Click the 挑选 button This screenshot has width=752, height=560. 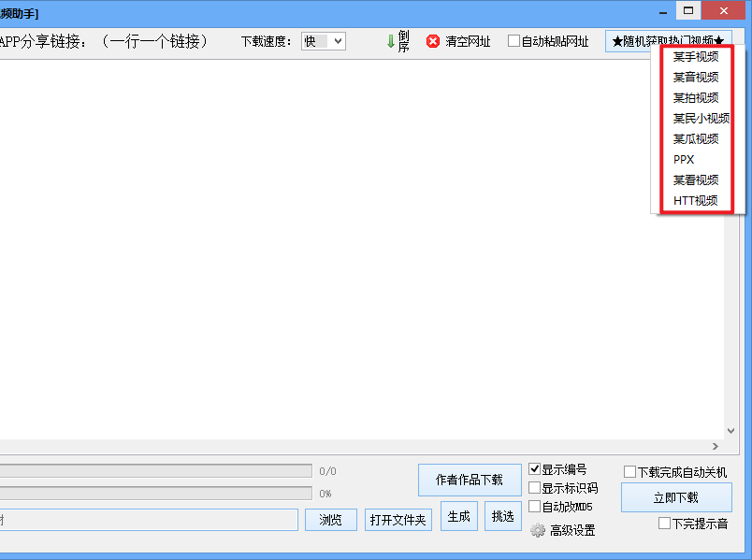(503, 516)
